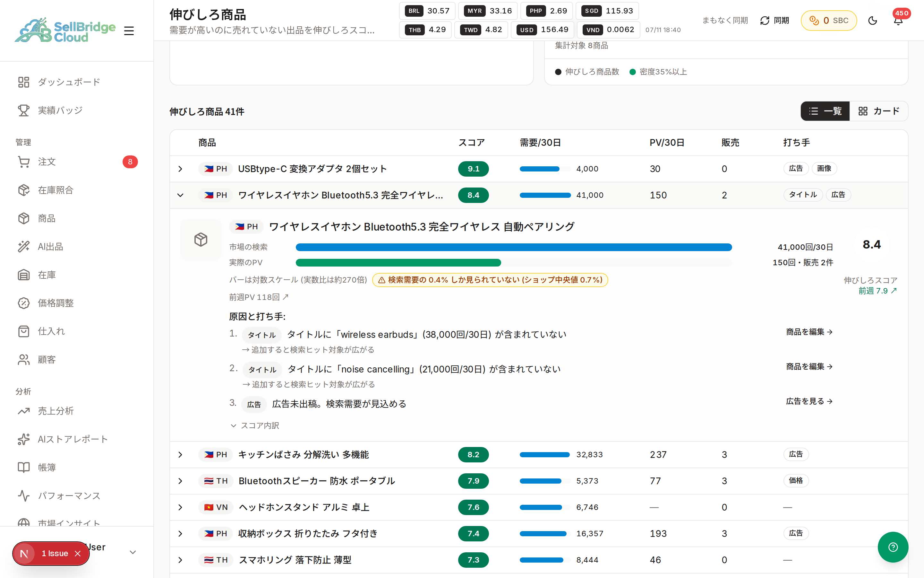Click the SellBridge Cloud logo
Image resolution: width=924 pixels, height=578 pixels.
tap(65, 30)
